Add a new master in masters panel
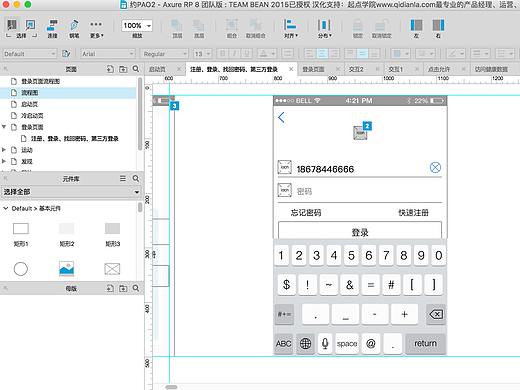The width and height of the screenshot is (520, 390). [x=110, y=288]
